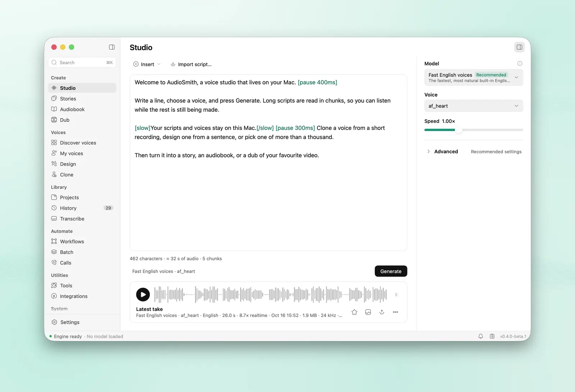Viewport: 575px width, 392px height.
Task: Click the Speed 1.00× label
Action: (x=440, y=121)
